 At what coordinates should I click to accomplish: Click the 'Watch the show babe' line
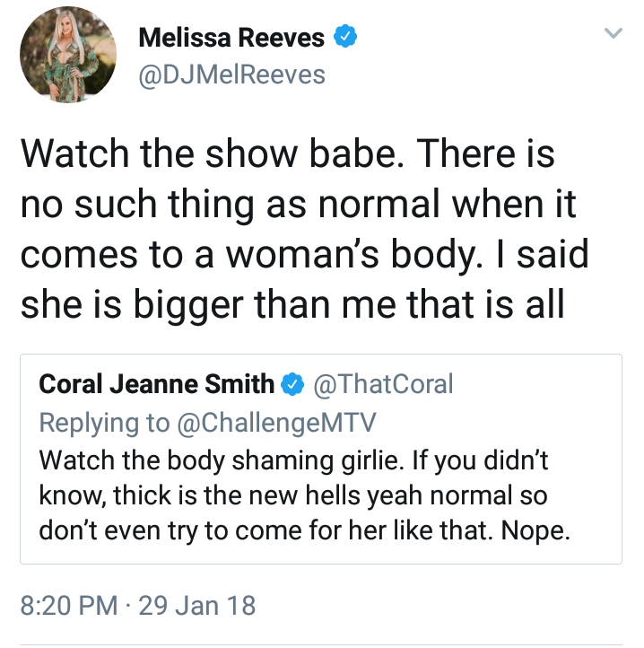(x=288, y=153)
